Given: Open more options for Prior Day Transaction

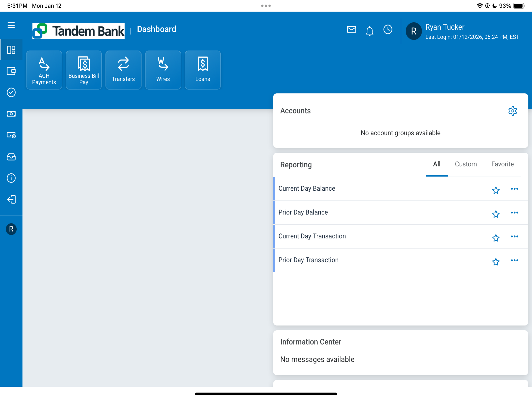Looking at the screenshot, I should (514, 260).
